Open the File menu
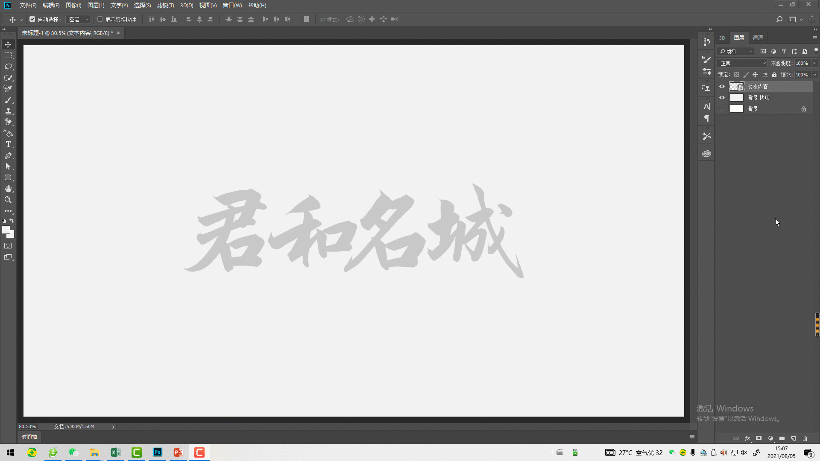This screenshot has height=461, width=820. 28,5
